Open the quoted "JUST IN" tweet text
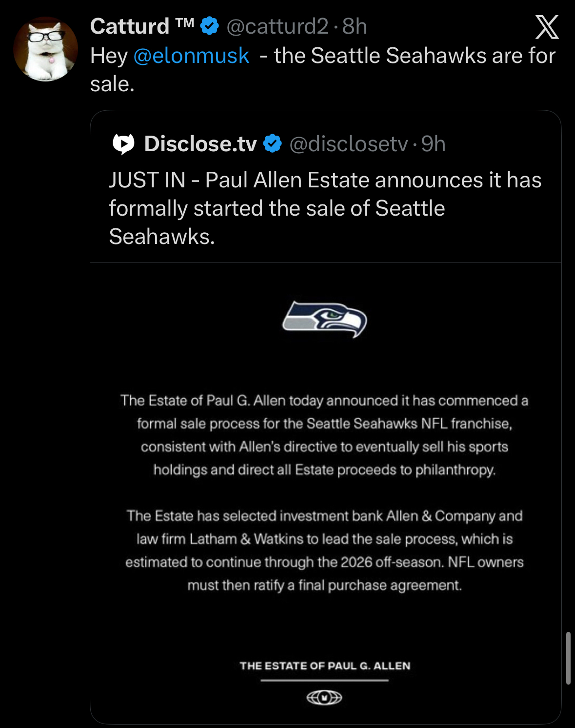The height and width of the screenshot is (728, 575). 325,208
